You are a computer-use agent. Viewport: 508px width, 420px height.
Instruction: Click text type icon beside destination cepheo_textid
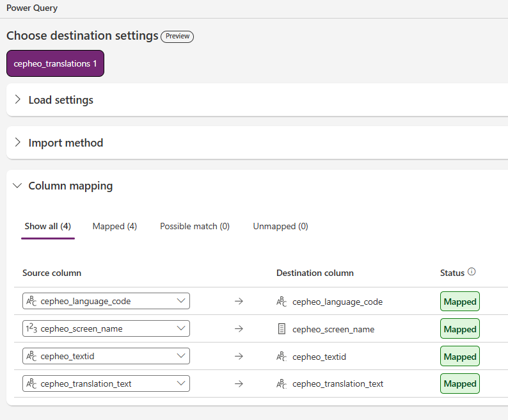point(282,357)
